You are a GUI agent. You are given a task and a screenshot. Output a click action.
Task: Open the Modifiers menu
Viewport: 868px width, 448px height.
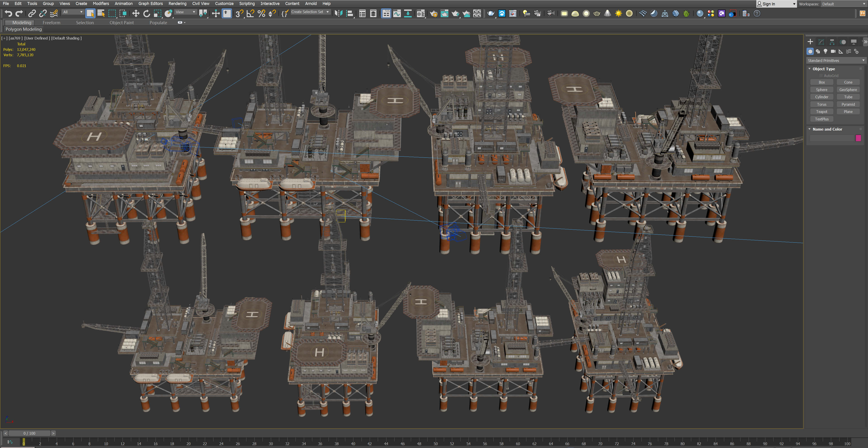click(x=101, y=3)
